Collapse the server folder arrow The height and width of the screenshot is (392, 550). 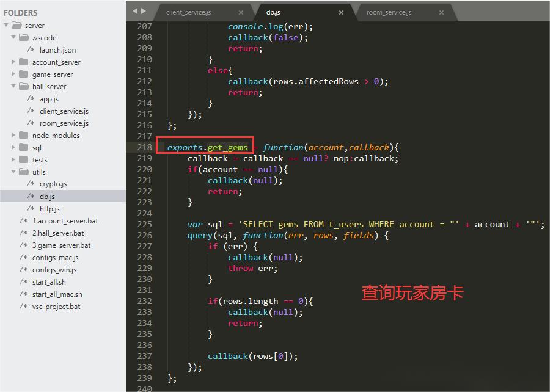click(x=6, y=25)
